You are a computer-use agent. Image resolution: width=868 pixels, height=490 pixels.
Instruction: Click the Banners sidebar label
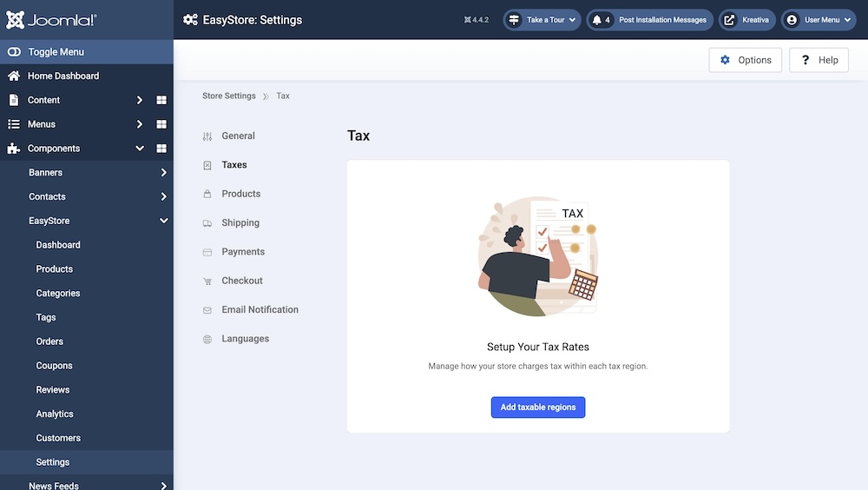(x=45, y=172)
